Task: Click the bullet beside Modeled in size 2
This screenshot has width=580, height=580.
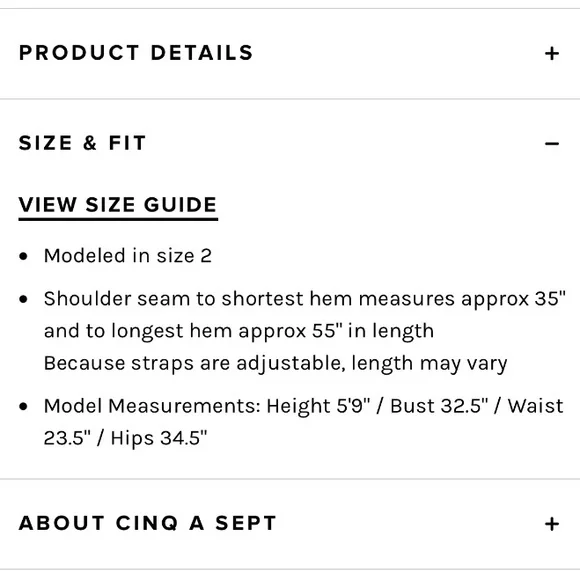Action: [x=23, y=256]
